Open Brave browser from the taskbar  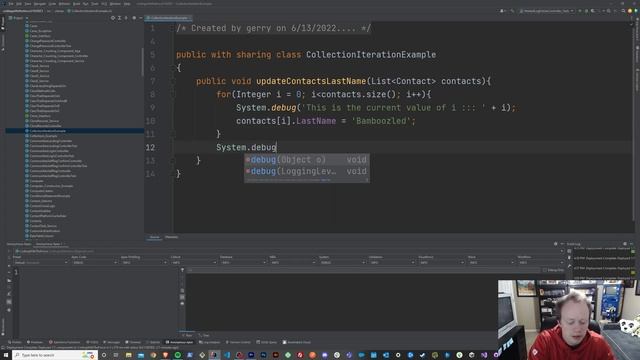pos(165,355)
